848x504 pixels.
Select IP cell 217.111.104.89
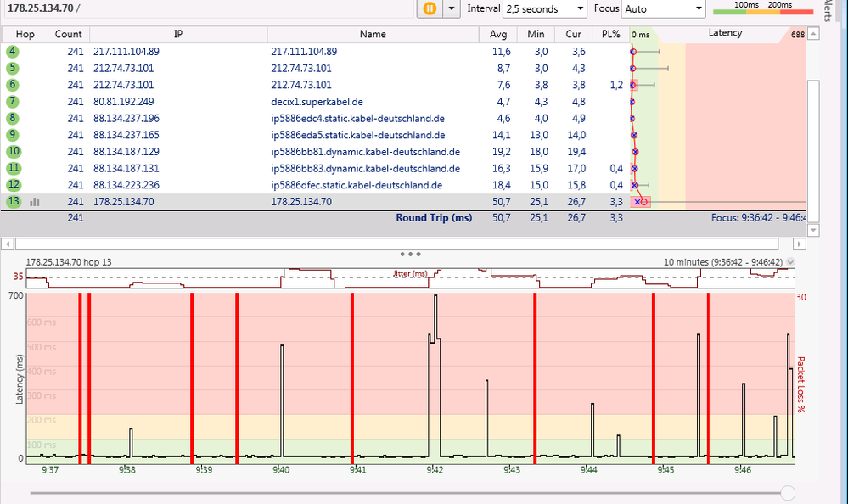pos(126,52)
